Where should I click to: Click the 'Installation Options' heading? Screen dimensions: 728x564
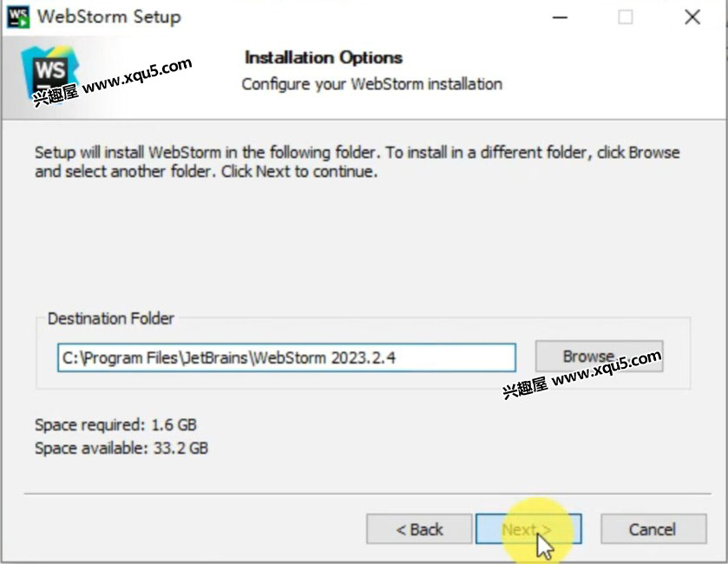click(x=324, y=57)
